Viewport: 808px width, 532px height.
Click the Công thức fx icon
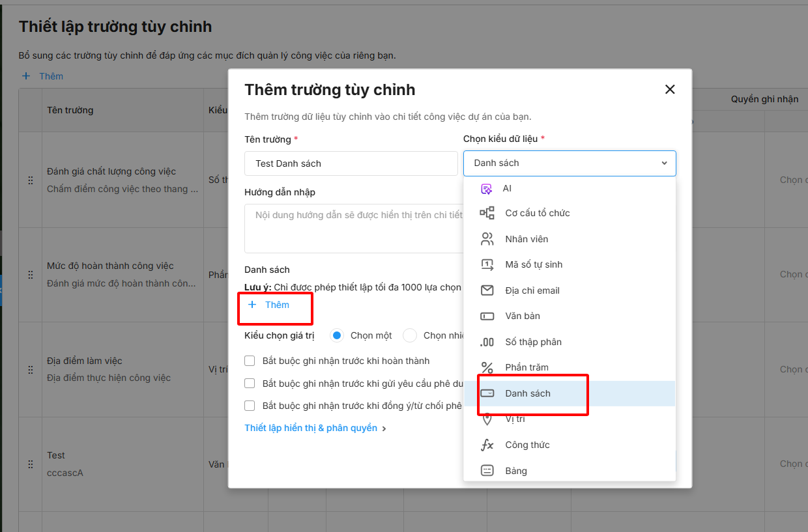(x=487, y=445)
